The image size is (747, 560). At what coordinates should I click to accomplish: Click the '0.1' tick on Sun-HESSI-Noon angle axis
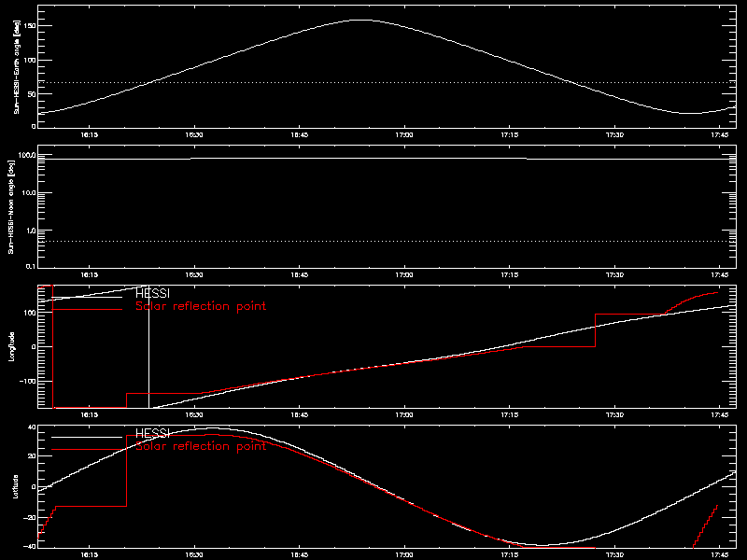click(x=31, y=266)
